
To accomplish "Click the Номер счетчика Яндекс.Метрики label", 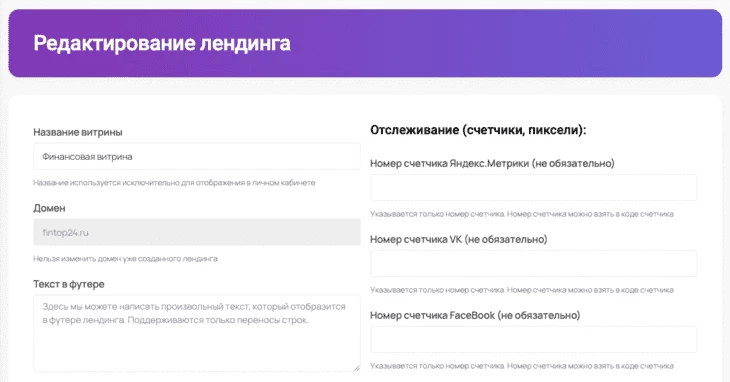I will click(492, 163).
